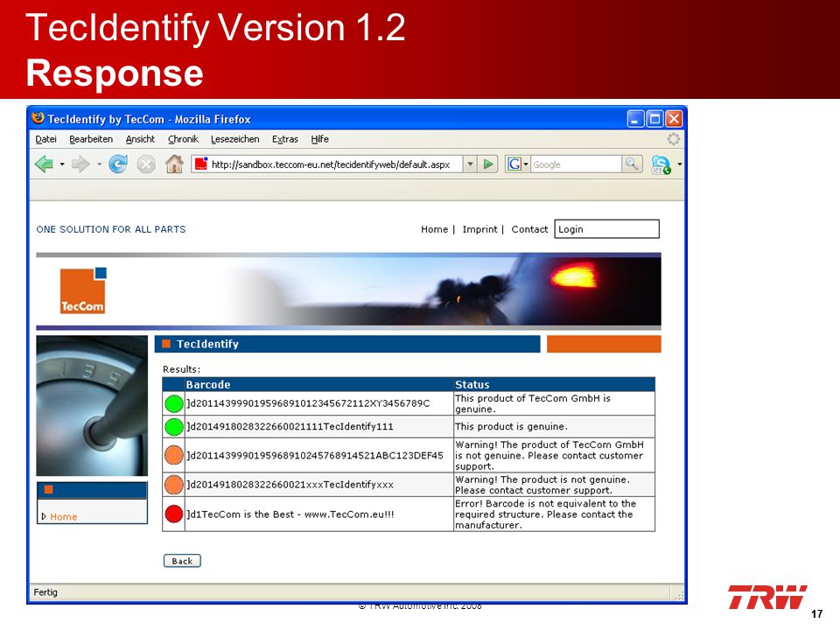Click the Login field
840x630 pixels.
pos(607,229)
